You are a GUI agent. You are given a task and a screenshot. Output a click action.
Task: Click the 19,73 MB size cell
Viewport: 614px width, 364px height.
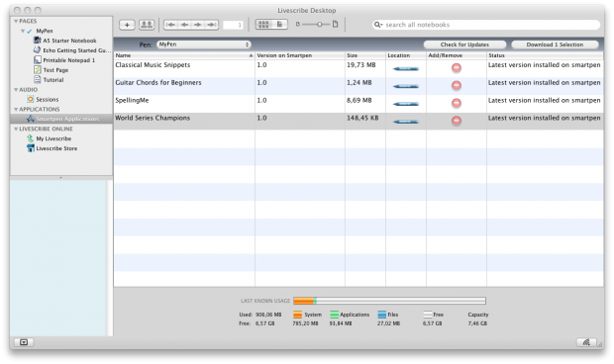[x=361, y=65]
